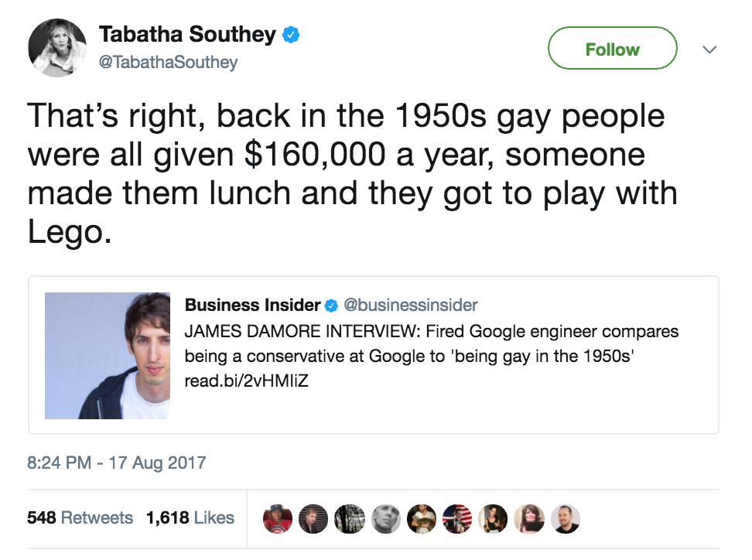View the 548 Retweets list
Screen dimensions: 752x560
click(80, 517)
